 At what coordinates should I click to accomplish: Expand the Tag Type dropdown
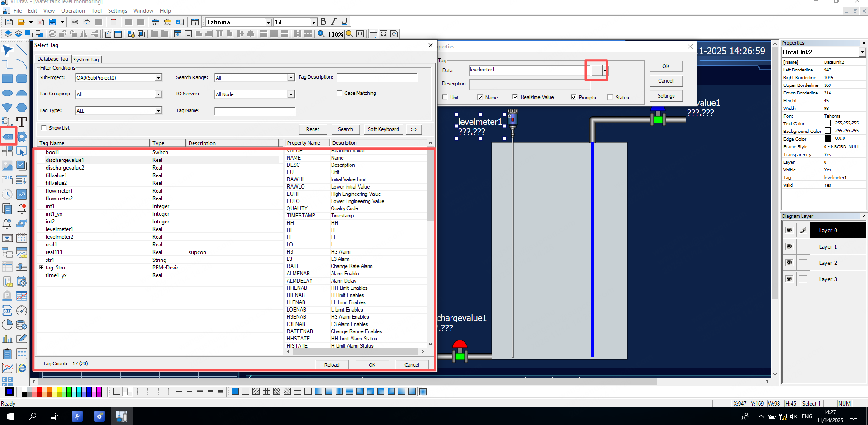point(158,111)
